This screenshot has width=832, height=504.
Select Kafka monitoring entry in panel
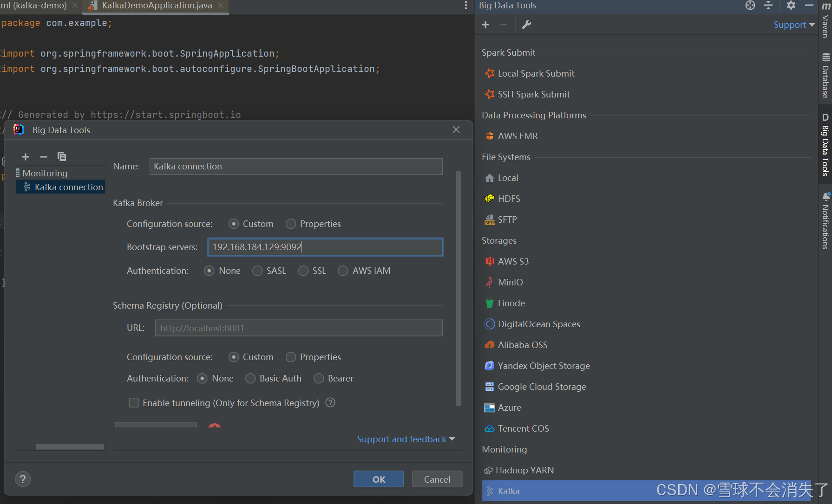pos(647,491)
